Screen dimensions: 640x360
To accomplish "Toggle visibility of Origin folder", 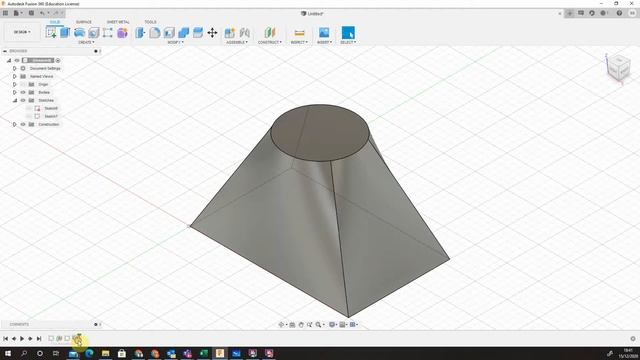I will pyautogui.click(x=23, y=84).
